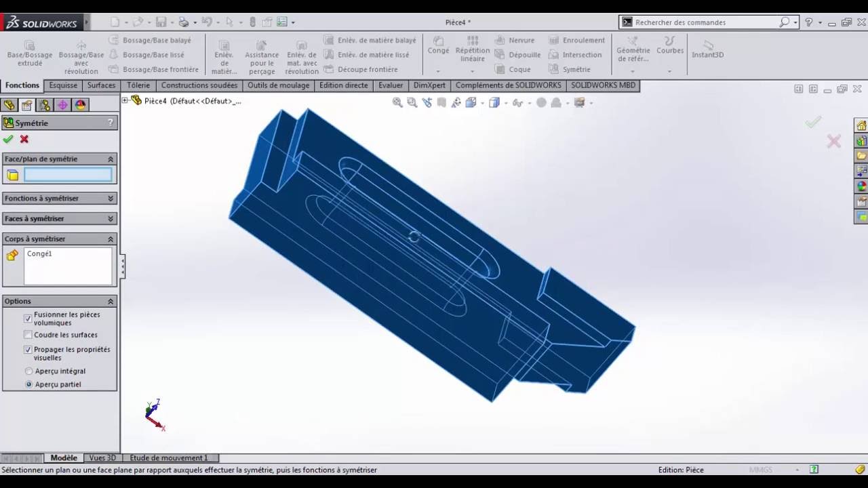Viewport: 868px width, 488px height.
Task: Click the Rebuild traffic light icon
Action: (x=252, y=22)
